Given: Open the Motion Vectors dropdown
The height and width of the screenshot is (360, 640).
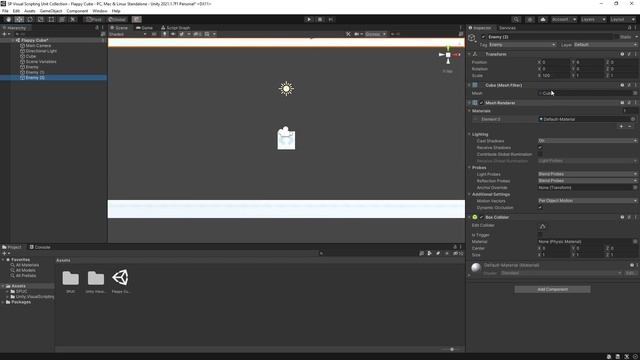Looking at the screenshot, I should [x=588, y=201].
